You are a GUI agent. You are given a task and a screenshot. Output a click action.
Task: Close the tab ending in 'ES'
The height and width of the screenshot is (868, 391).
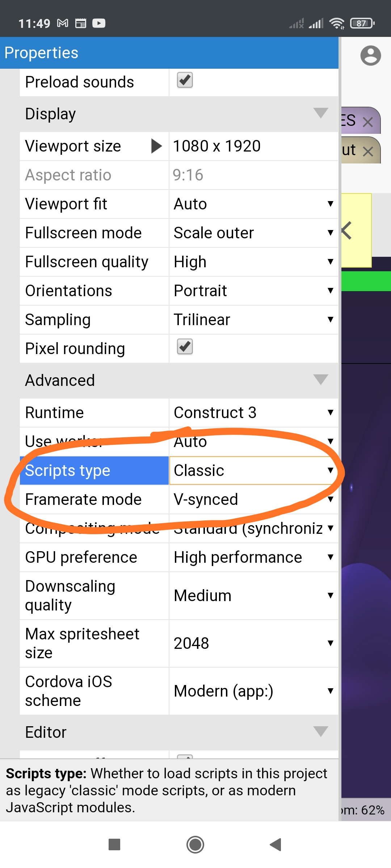[368, 122]
